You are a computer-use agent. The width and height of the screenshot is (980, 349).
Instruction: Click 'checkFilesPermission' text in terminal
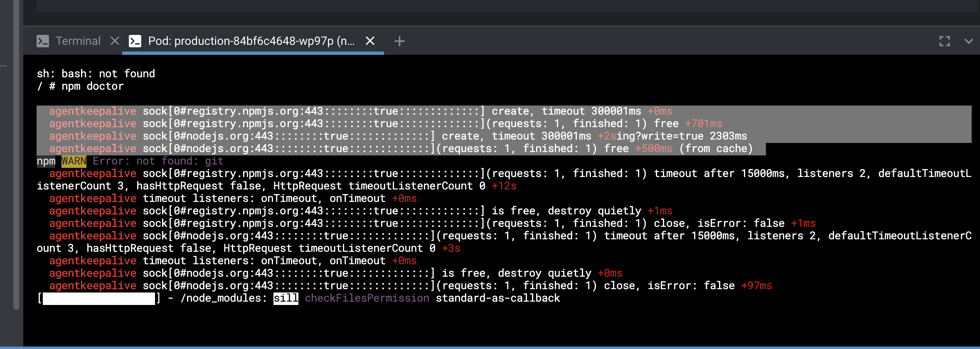[367, 298]
